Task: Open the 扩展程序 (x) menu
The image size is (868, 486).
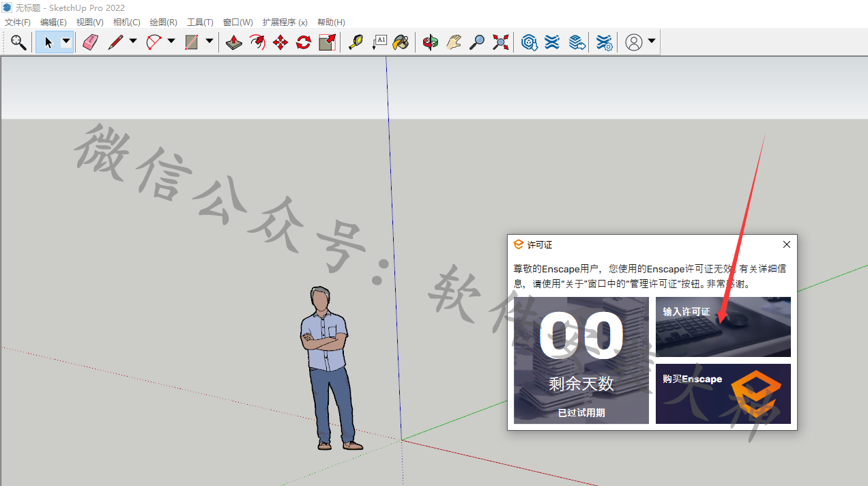Action: (x=285, y=23)
